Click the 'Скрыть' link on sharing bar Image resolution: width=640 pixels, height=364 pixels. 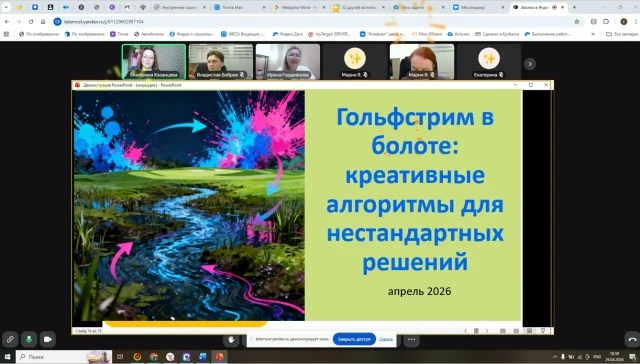[386, 339]
